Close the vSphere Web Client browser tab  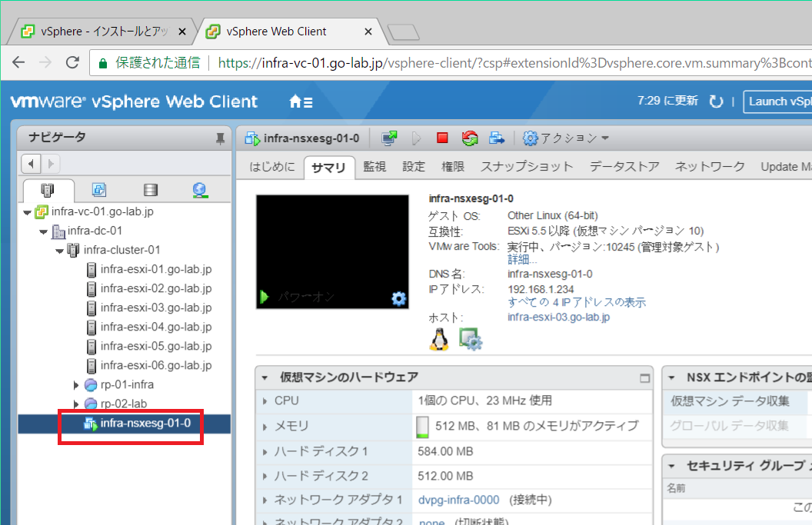[x=368, y=32]
